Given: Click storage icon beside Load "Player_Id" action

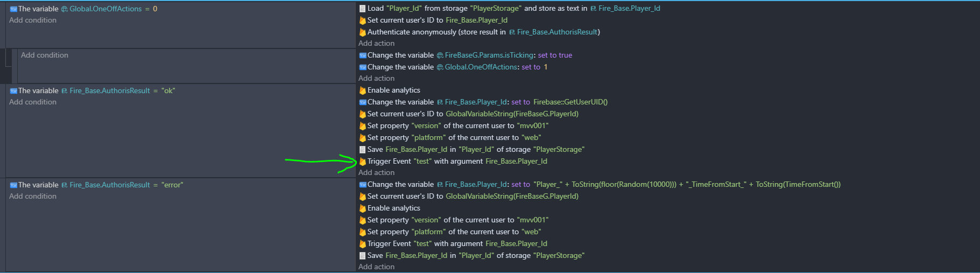Looking at the screenshot, I should pos(363,9).
